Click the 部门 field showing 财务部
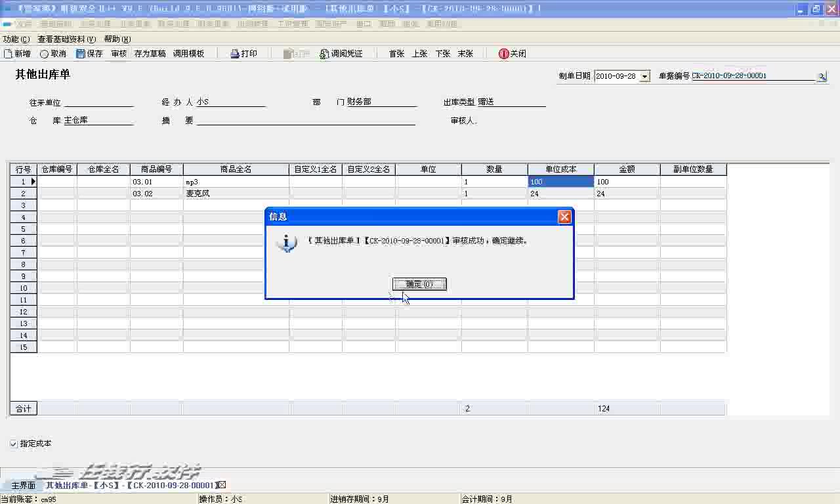 click(x=381, y=102)
